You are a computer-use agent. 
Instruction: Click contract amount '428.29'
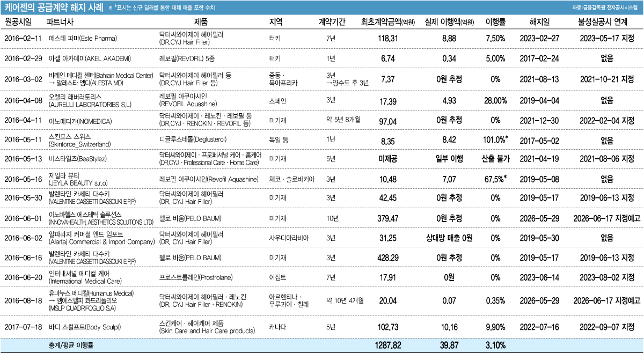click(388, 258)
